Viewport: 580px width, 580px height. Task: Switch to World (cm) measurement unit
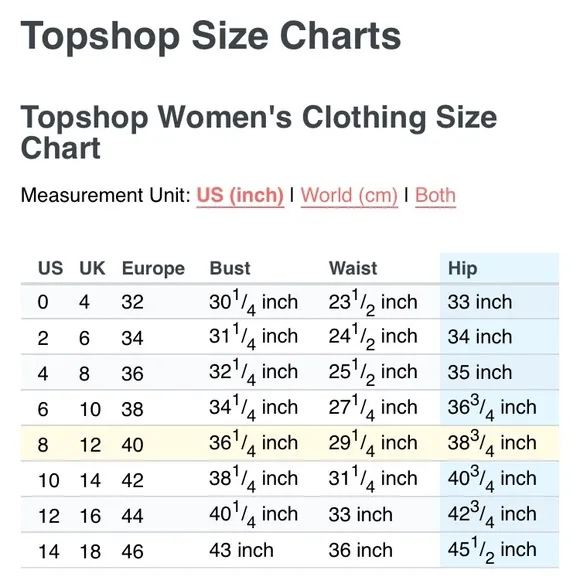click(x=349, y=195)
